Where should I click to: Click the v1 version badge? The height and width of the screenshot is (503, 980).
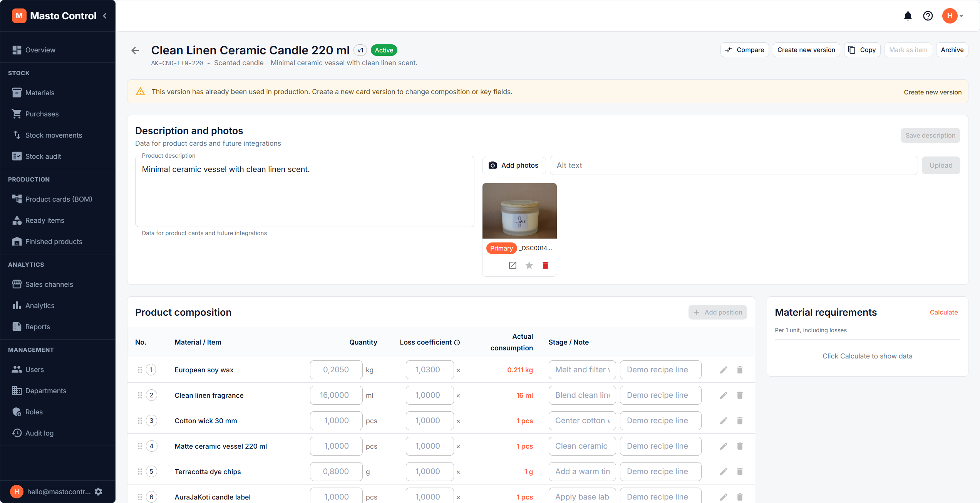tap(360, 50)
